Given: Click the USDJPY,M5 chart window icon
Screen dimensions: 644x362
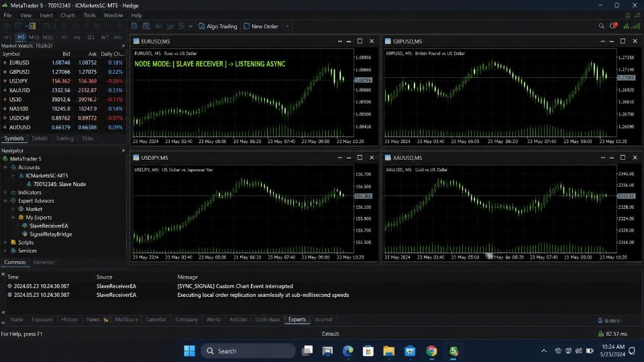Looking at the screenshot, I should [x=136, y=158].
